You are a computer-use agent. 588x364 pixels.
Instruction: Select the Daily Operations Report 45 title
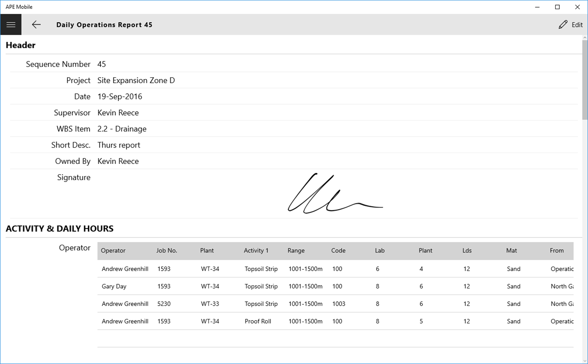(104, 24)
